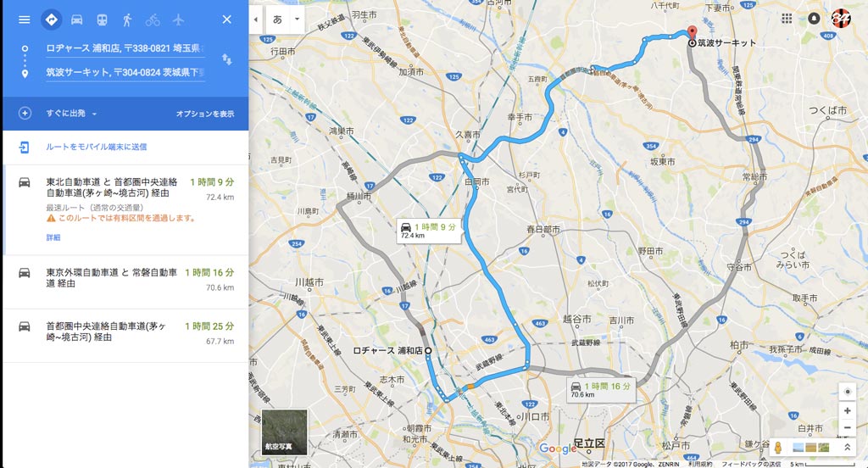Select the 1時間25分 首都圏中央連絡自動車道 route
This screenshot has width=868, height=468.
pyautogui.click(x=125, y=336)
